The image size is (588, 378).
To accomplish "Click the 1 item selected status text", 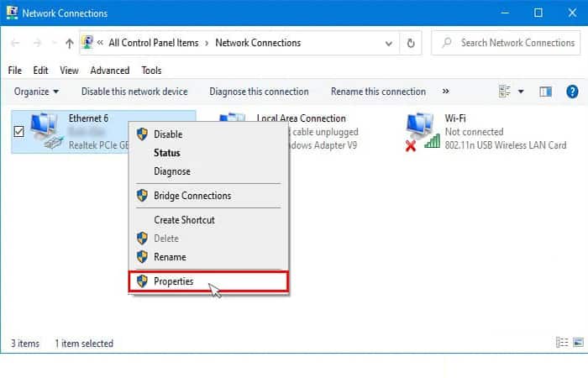I will [x=84, y=344].
